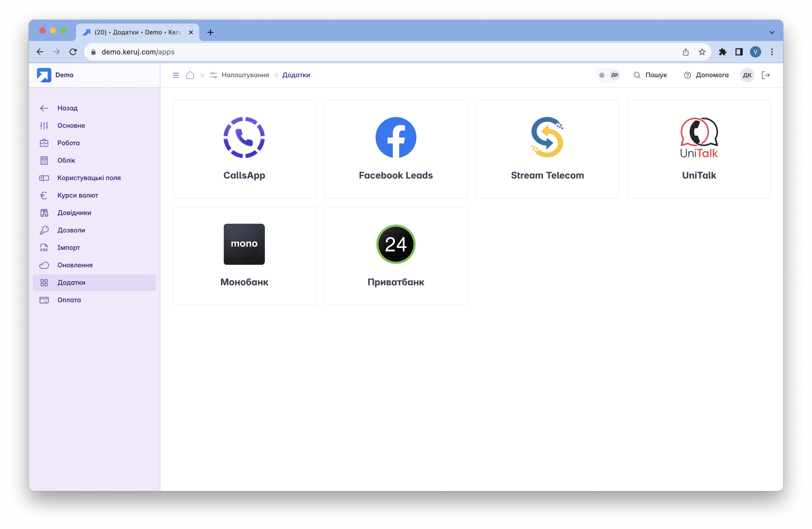
Task: Click the CallsApp title text
Action: (x=244, y=175)
